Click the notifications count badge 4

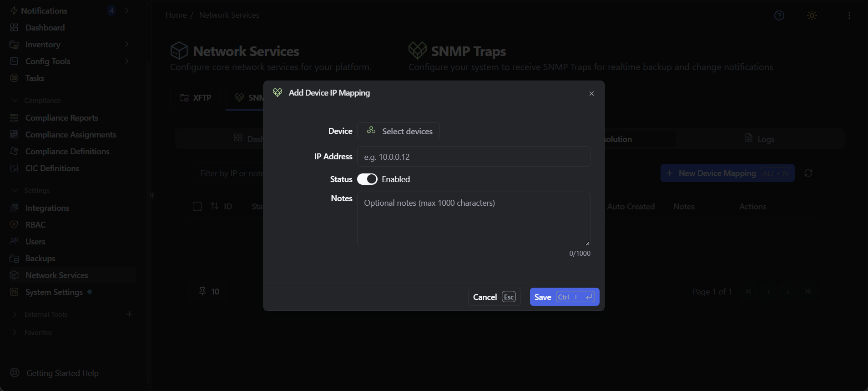[111, 10]
